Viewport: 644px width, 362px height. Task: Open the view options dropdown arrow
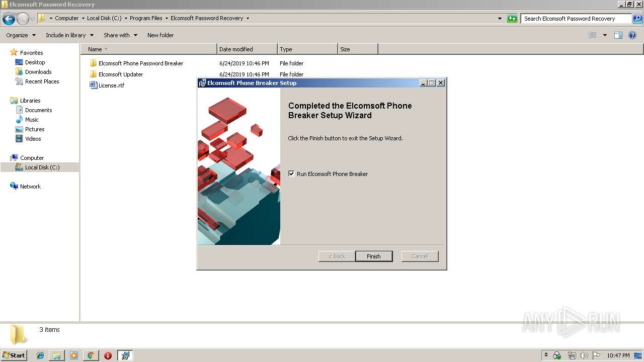[x=605, y=35]
